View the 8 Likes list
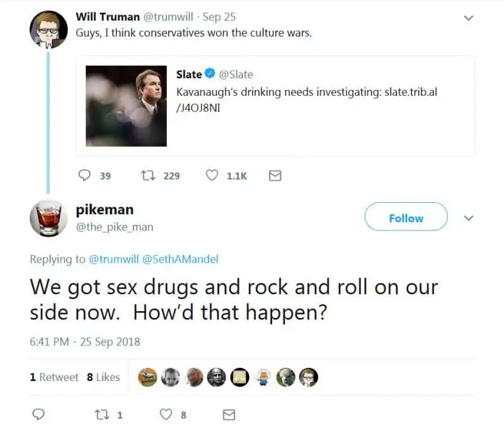The width and height of the screenshot is (504, 444). pos(103,377)
